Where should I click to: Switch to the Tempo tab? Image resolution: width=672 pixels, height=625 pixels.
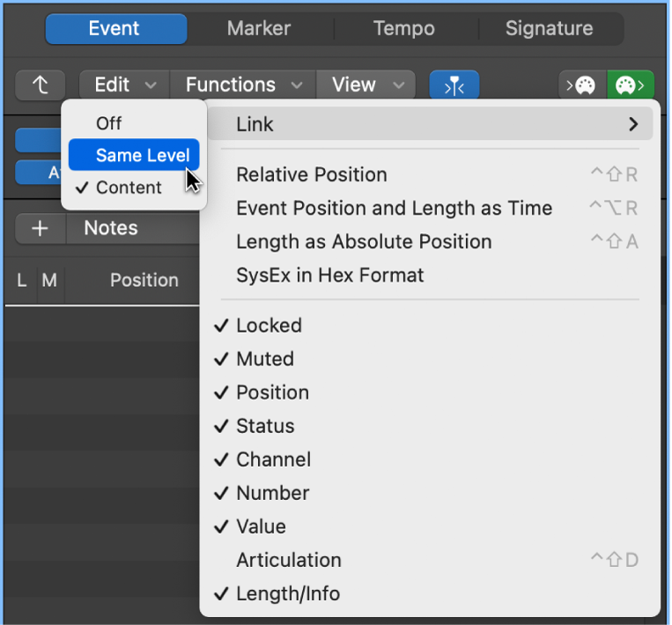point(403,28)
